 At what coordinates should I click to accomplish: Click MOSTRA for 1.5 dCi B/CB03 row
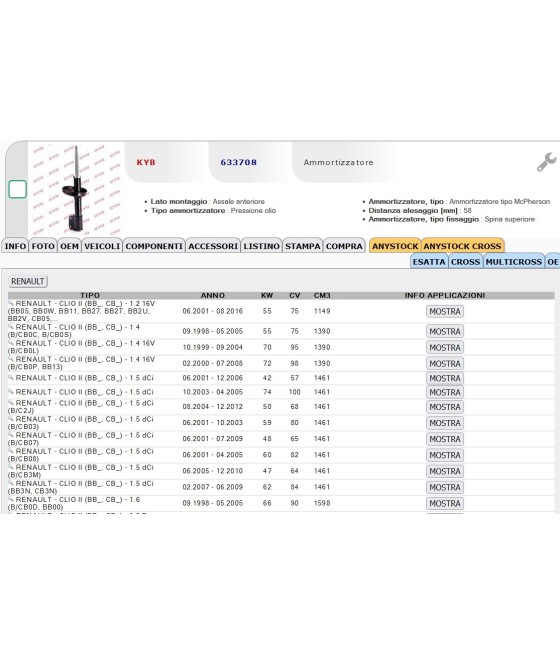tap(445, 423)
